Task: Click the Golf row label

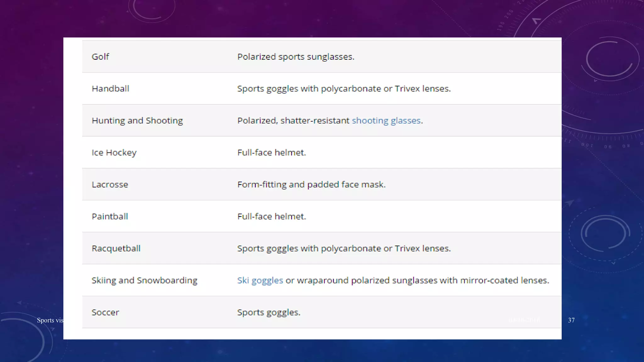Action: coord(100,57)
